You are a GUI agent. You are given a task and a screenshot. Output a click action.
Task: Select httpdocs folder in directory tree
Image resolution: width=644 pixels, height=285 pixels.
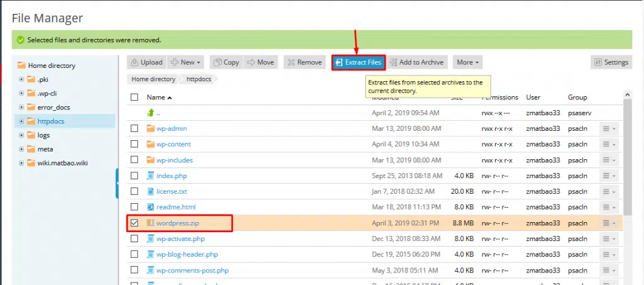click(51, 121)
